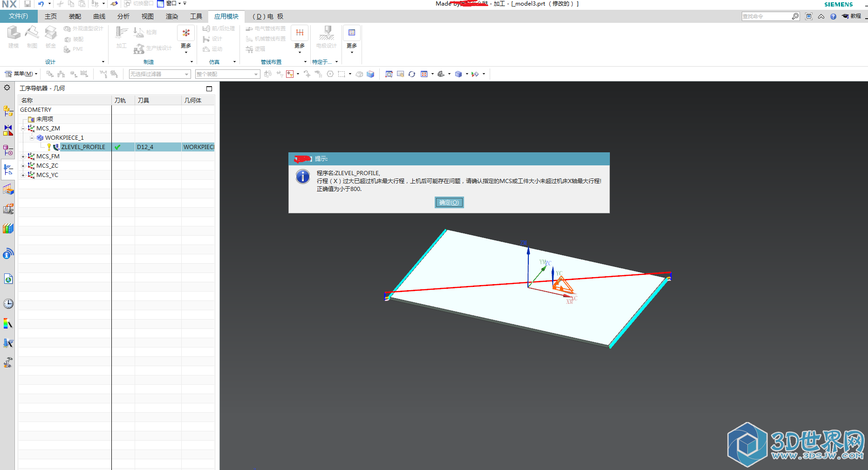Open the (D)电极 ribbon tab

click(x=268, y=16)
